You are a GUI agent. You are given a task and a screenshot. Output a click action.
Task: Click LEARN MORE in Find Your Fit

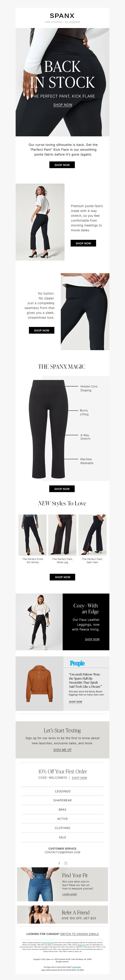[70, 894]
